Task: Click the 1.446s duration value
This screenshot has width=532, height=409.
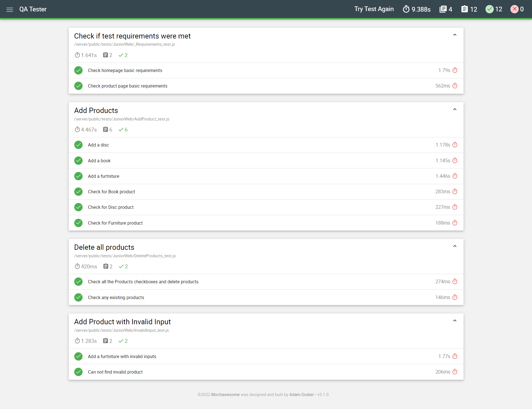Action: click(x=443, y=176)
